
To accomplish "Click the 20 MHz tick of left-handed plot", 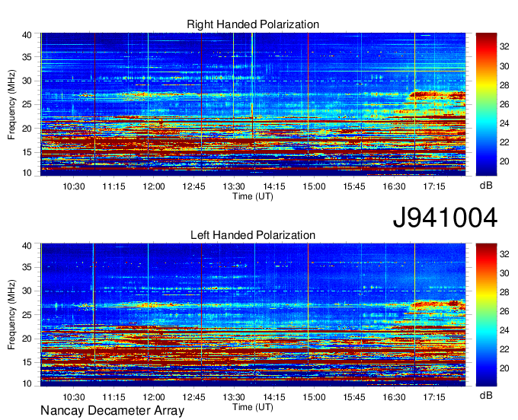I will coord(27,339).
